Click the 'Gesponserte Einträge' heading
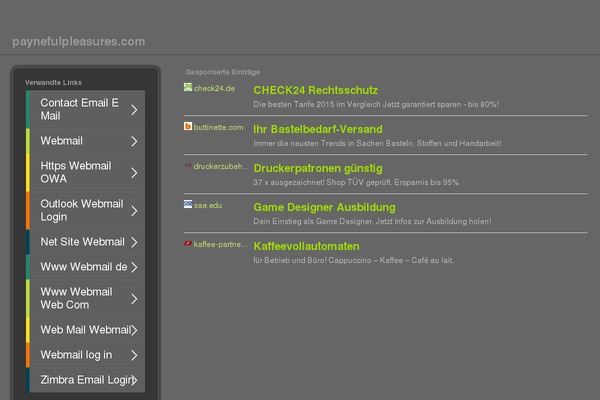This screenshot has width=600, height=400. [223, 72]
